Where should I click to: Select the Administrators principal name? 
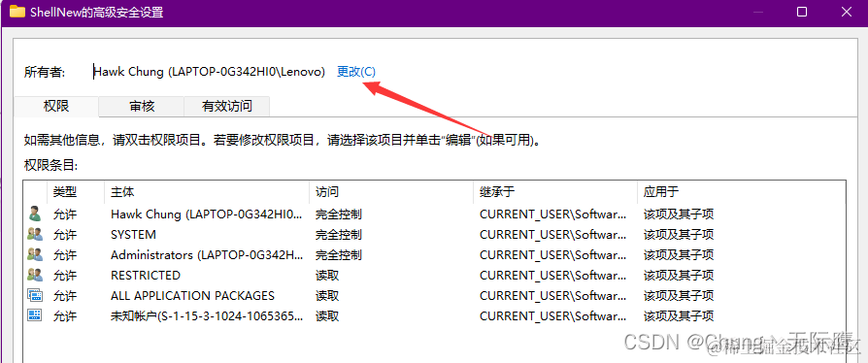click(207, 254)
